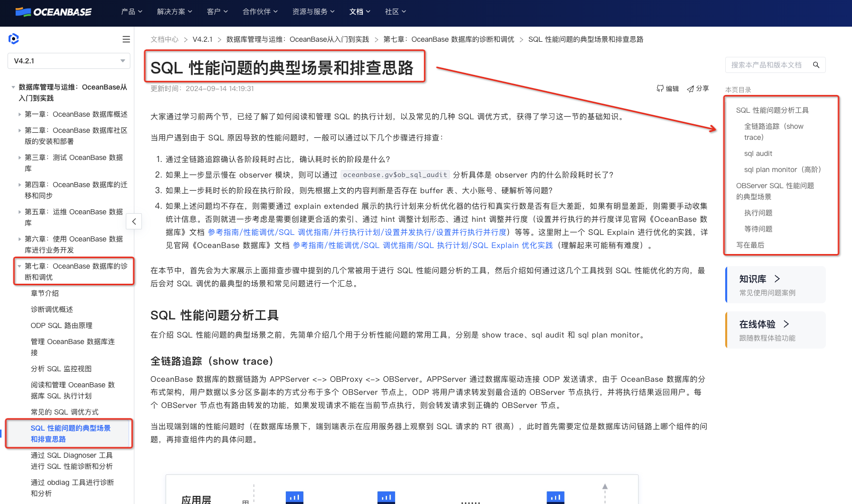Select 章节介绍 in the sidebar
The width and height of the screenshot is (852, 504).
click(44, 293)
